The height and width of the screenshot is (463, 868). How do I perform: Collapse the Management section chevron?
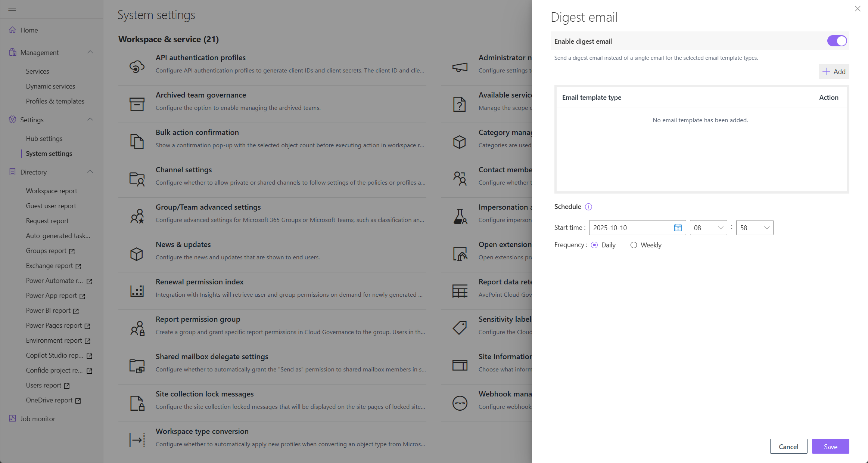pos(90,52)
